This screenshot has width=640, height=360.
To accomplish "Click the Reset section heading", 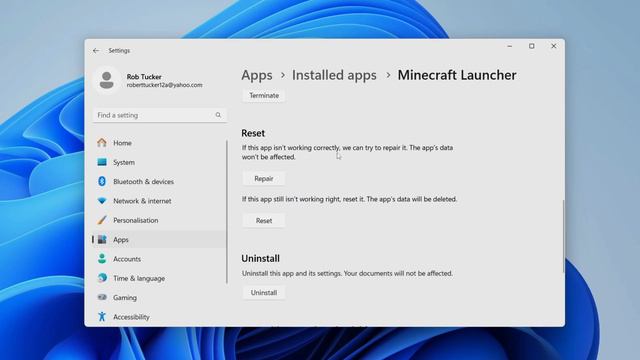I will [253, 133].
